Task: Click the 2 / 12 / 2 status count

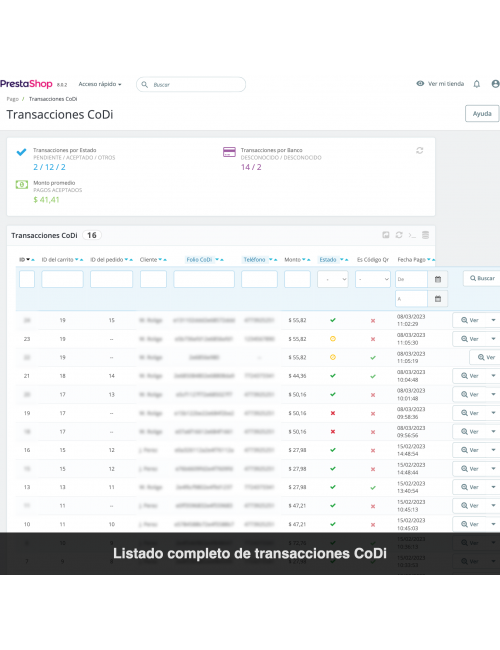Action: coord(49,167)
